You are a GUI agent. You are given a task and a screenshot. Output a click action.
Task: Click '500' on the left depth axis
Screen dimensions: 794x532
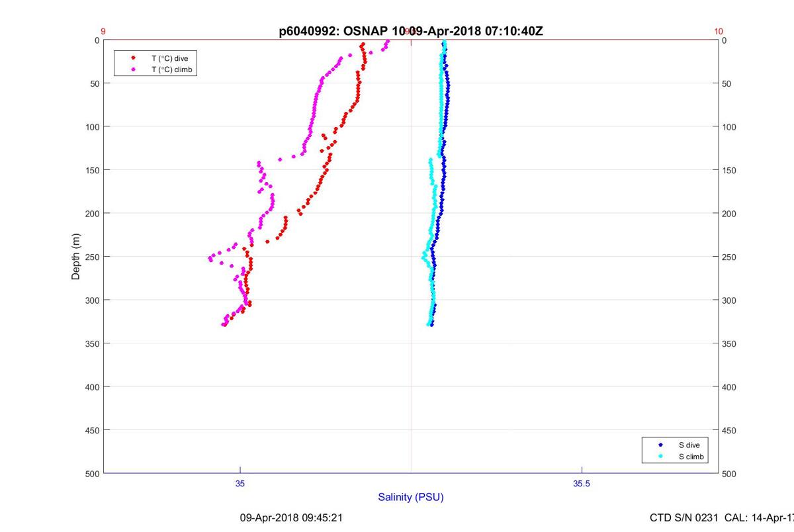(x=92, y=474)
